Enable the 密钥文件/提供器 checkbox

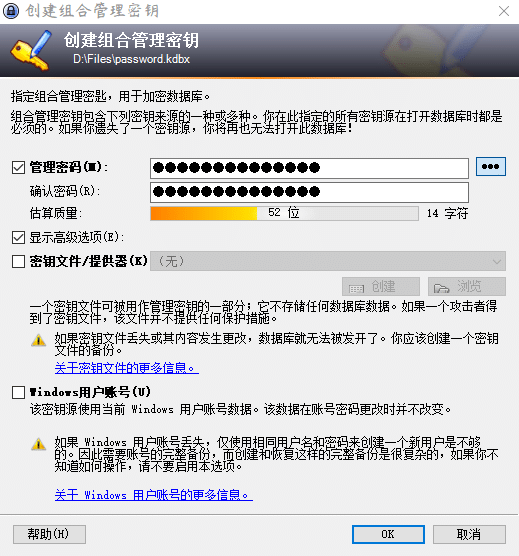[x=18, y=262]
